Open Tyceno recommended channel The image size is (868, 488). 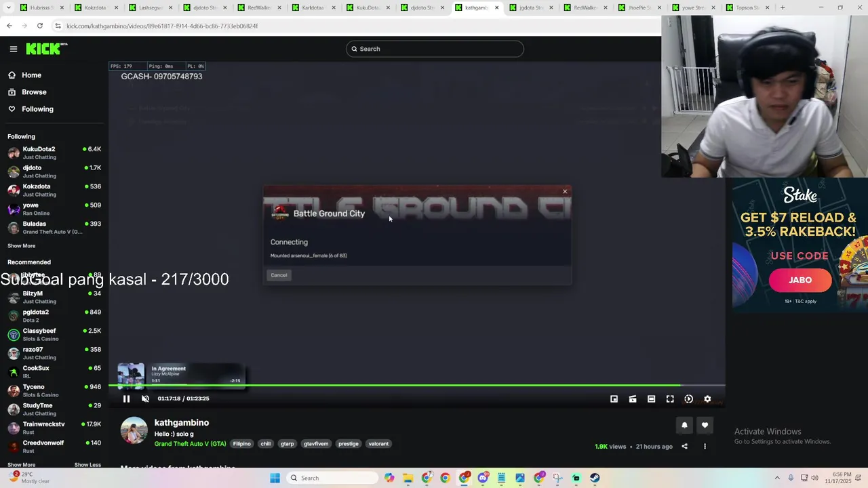point(54,390)
